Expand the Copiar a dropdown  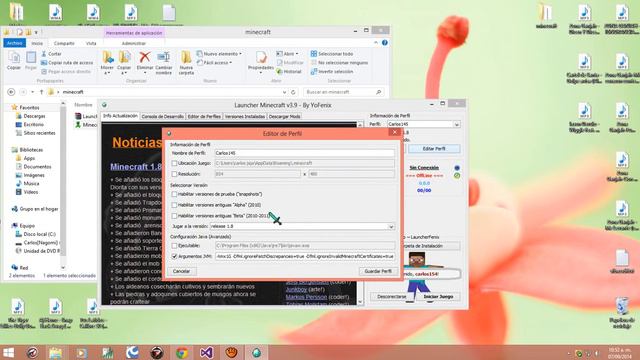pyautogui.click(x=124, y=73)
